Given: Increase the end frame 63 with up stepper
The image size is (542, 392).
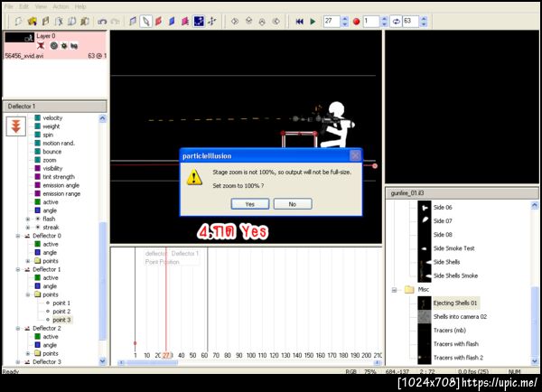Looking at the screenshot, I should [424, 19].
